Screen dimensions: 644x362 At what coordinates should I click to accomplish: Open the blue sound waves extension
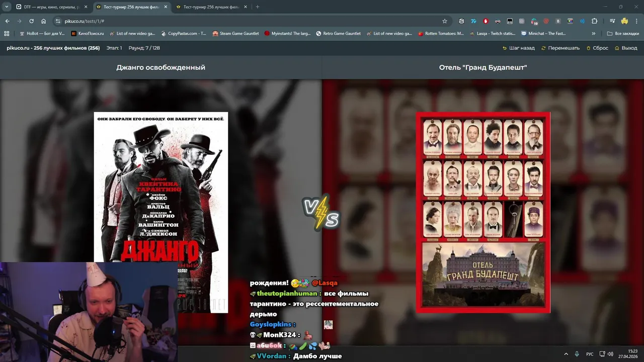(582, 21)
